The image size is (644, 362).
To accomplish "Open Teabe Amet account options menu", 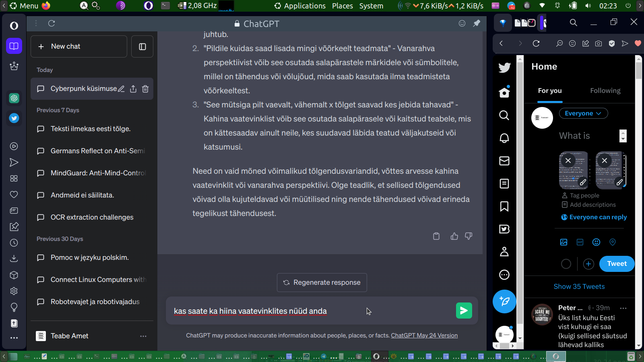I will point(143,336).
